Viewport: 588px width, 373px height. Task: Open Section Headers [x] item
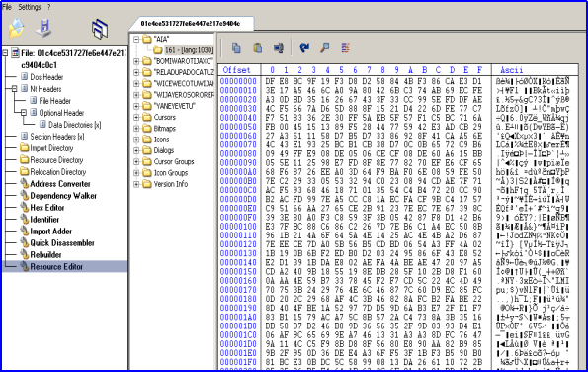[x=57, y=137]
